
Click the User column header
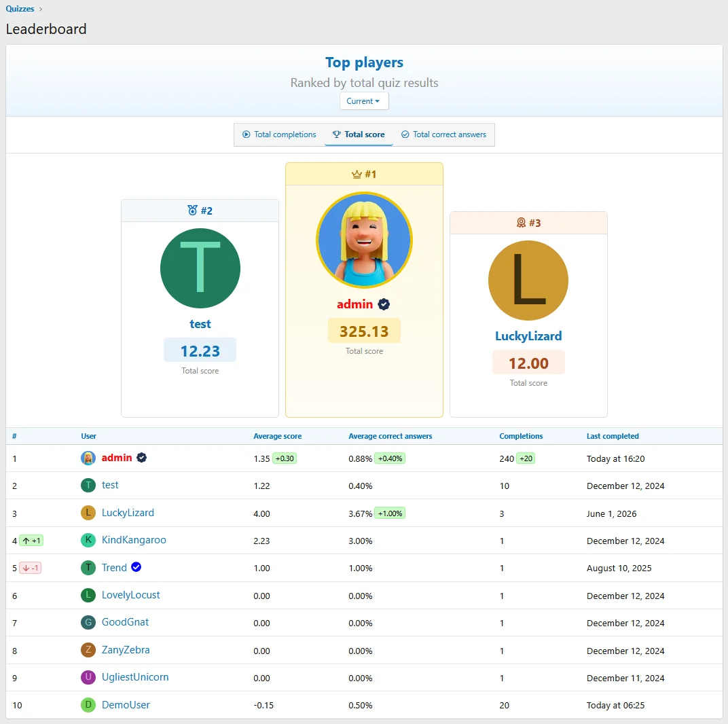coord(89,436)
